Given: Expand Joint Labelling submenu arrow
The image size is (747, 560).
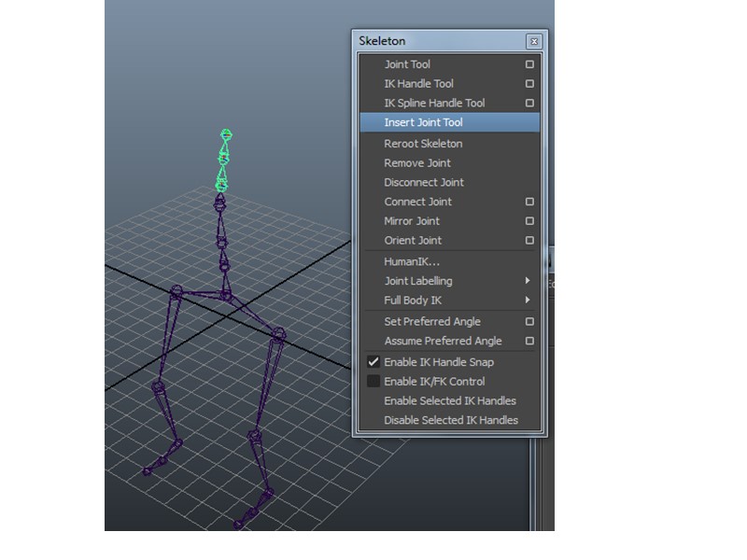Looking at the screenshot, I should point(528,281).
